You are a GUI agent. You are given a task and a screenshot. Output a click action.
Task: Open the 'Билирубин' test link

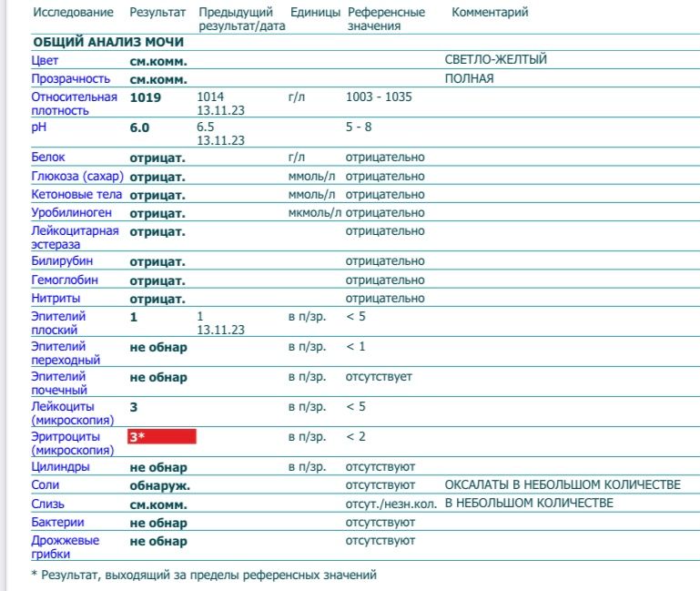pyautogui.click(x=61, y=262)
